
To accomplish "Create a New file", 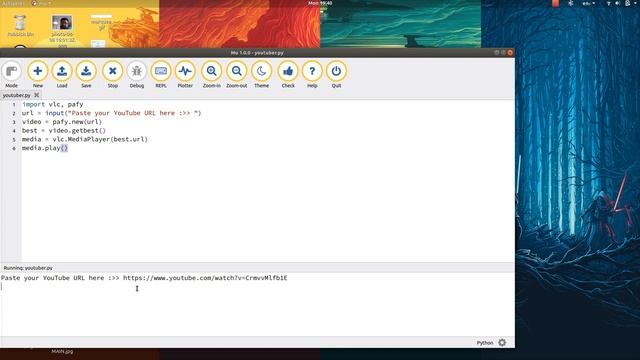I will click(38, 74).
